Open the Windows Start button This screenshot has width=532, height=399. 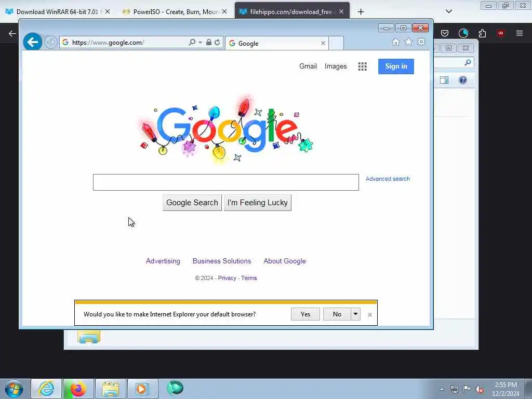click(14, 389)
